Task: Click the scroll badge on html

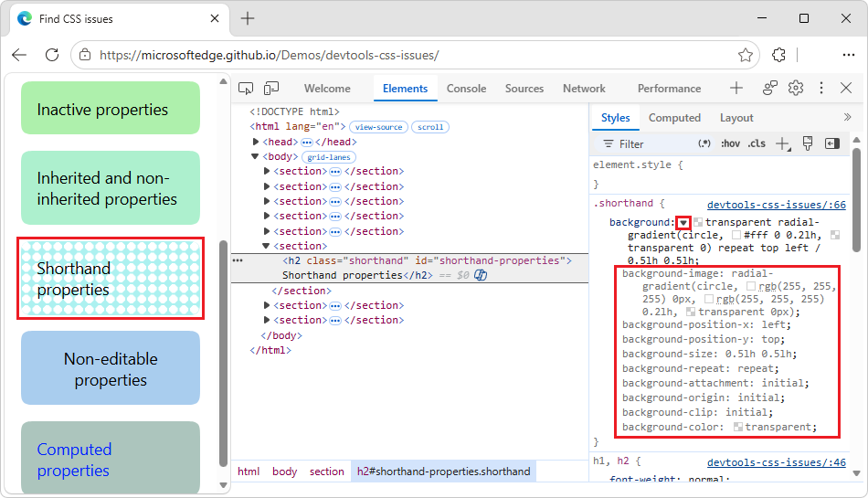Action: tap(430, 127)
